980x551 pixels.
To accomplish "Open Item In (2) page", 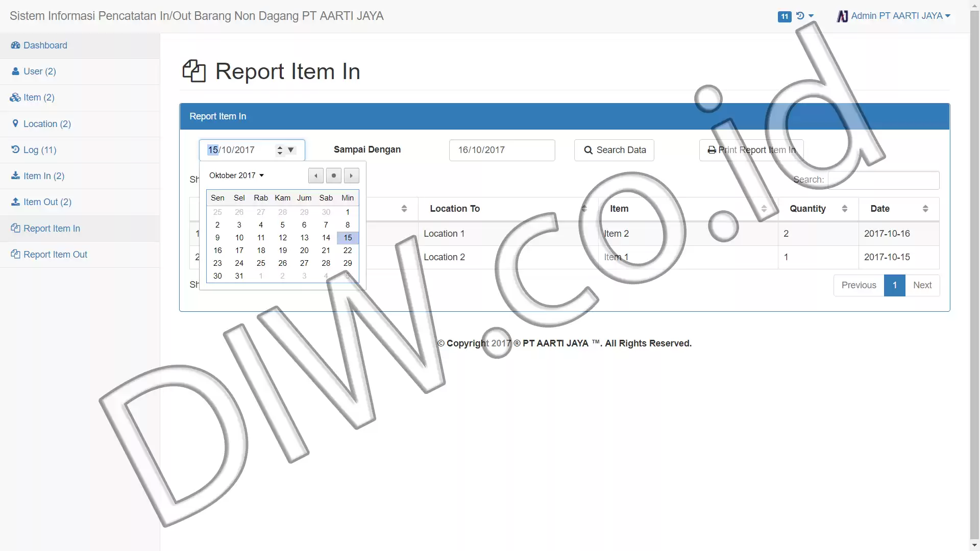I will click(80, 176).
